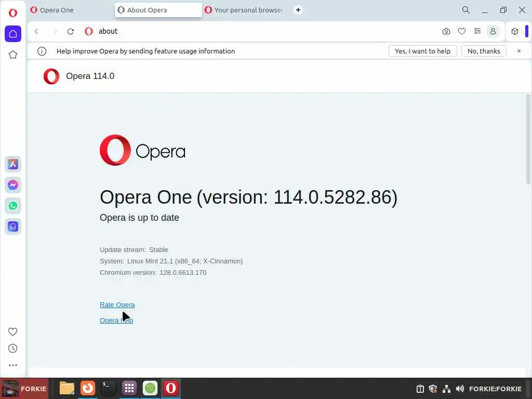532x399 pixels.
Task: Open the Start Page home icon in sidebar
Action: pyautogui.click(x=13, y=34)
